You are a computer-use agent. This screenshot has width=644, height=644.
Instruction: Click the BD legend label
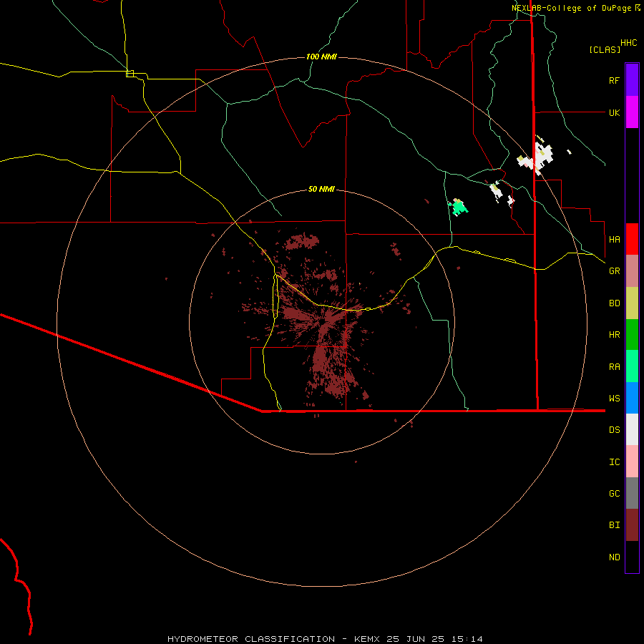coord(614,303)
